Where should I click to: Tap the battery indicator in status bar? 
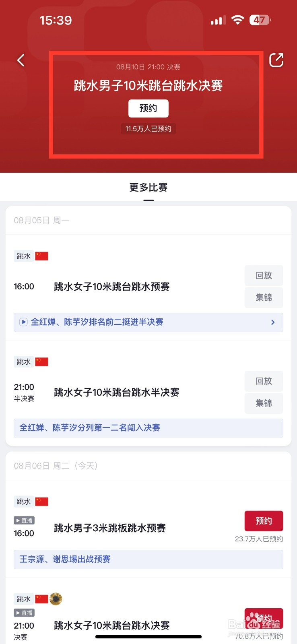tap(260, 20)
